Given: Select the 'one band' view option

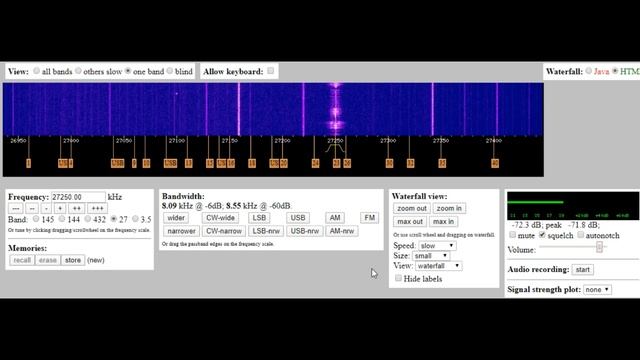Looking at the screenshot, I should point(128,71).
